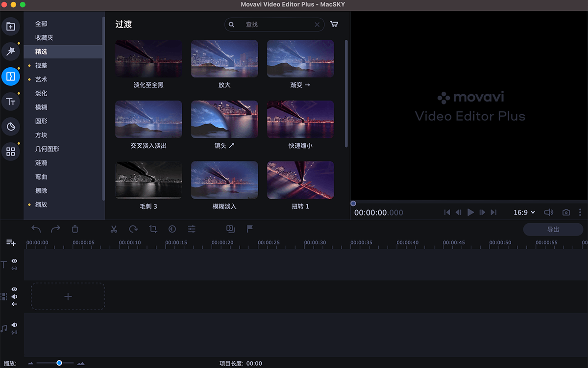Click zoom in mountains icon
The image size is (588, 368).
point(81,363)
